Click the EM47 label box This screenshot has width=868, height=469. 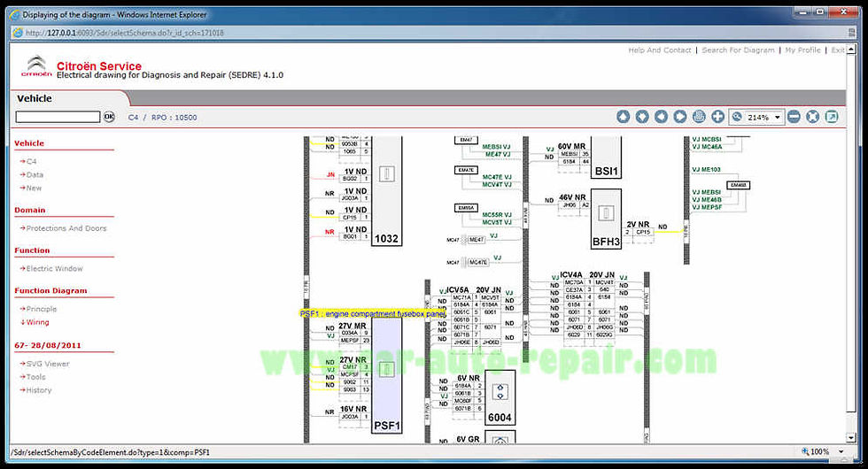pos(466,140)
